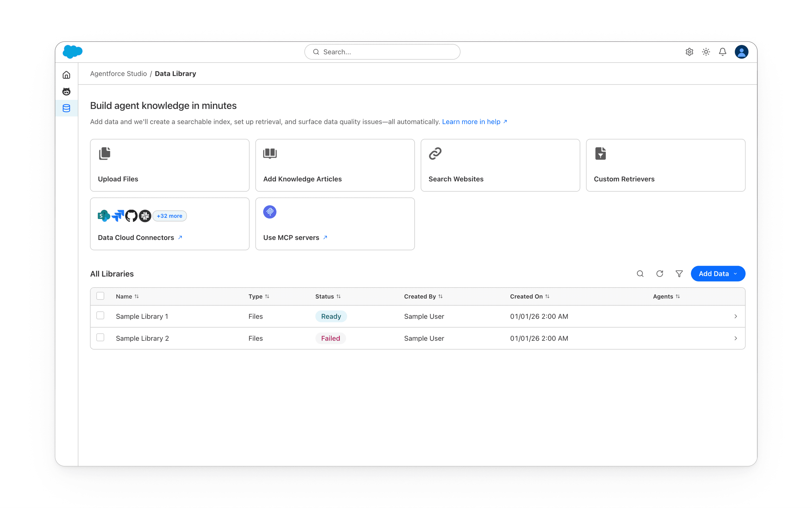812x508 pixels.
Task: Check the Sample Library 2 checkbox
Action: 100,337
